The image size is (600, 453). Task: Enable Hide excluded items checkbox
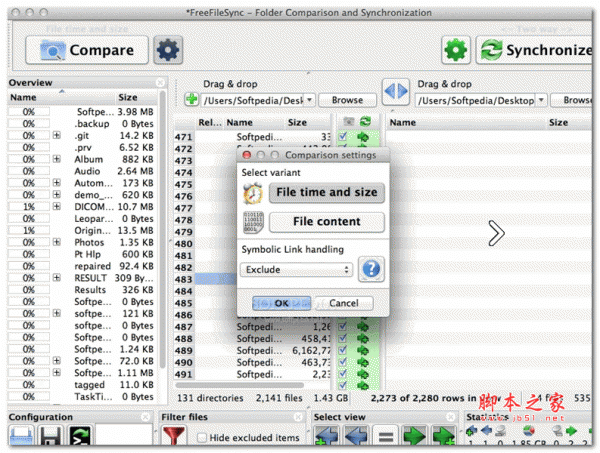point(202,437)
